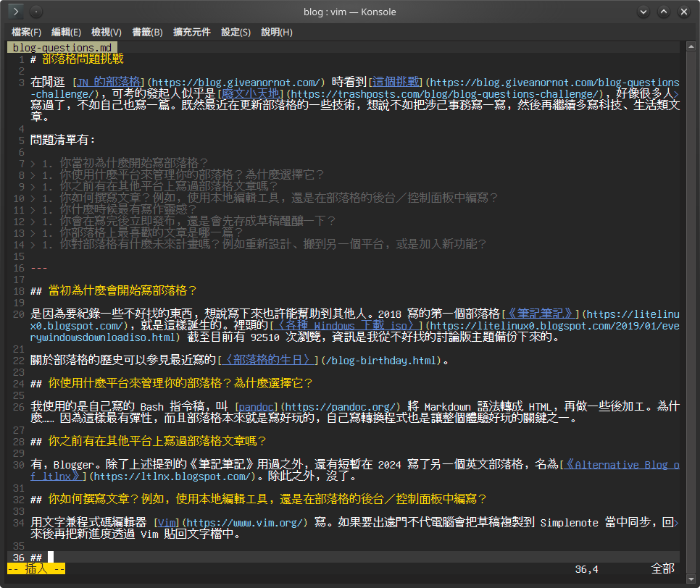This screenshot has height=588, width=700.
Task: Select the blog-questions.md vim tab
Action: (62, 47)
